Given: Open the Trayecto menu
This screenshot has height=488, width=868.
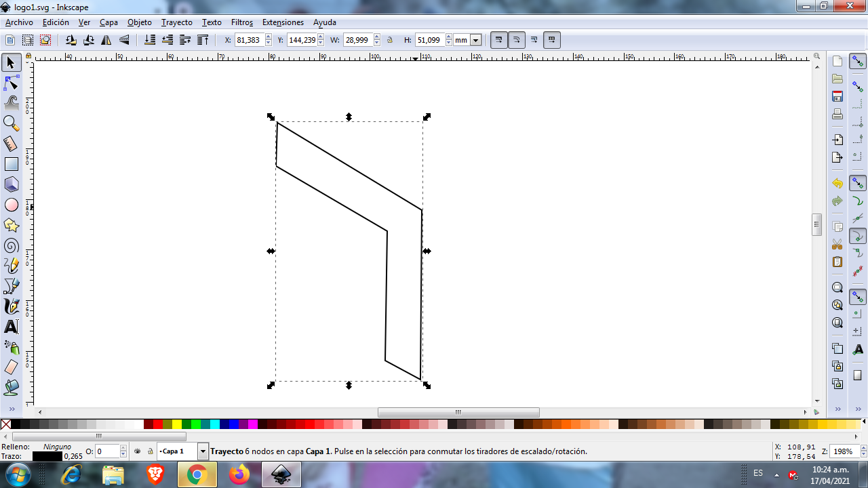Looking at the screenshot, I should pyautogui.click(x=177, y=22).
